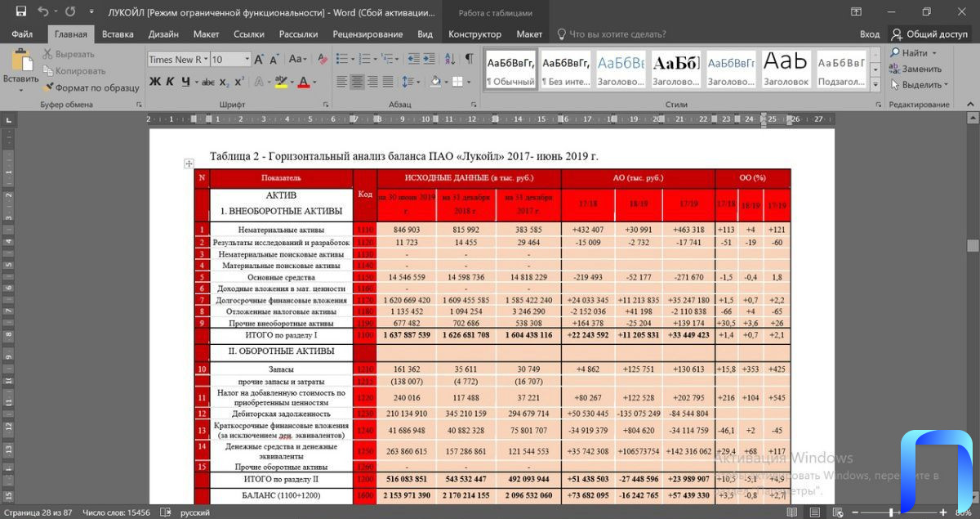Copy selection with Копировать

pos(73,71)
